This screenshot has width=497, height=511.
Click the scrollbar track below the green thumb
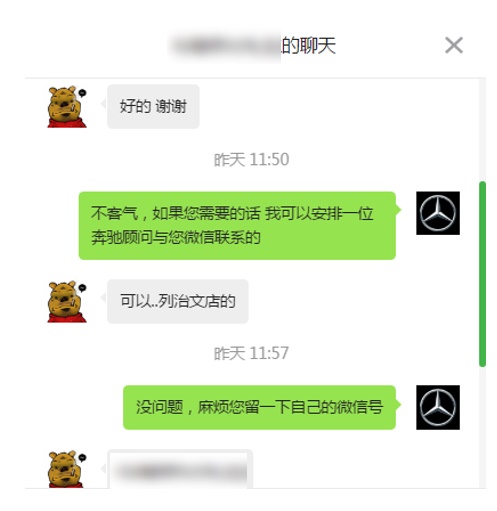482,427
